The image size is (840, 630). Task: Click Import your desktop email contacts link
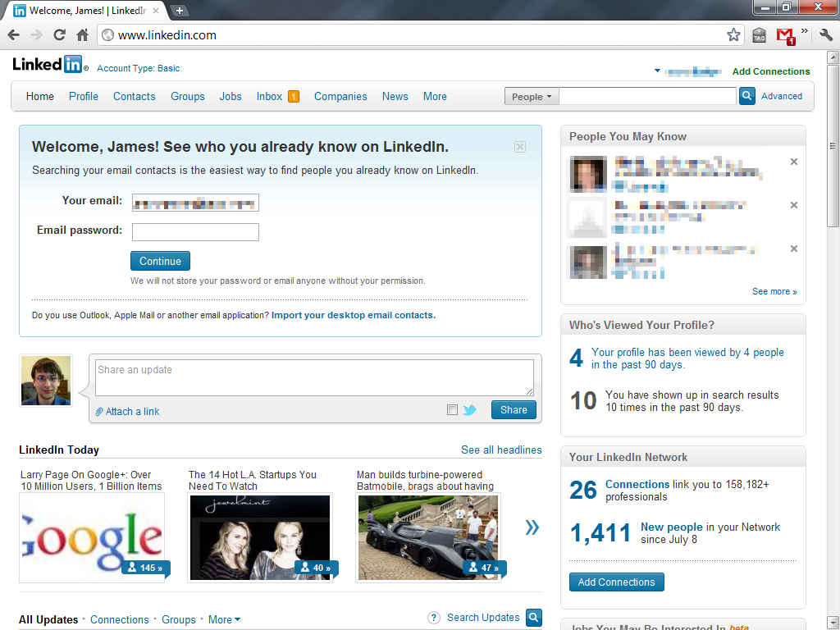(x=354, y=315)
